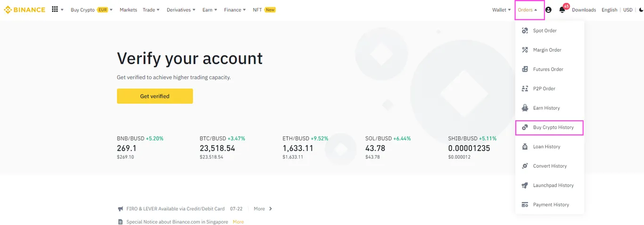Open the apps grid menu icon

[55, 9]
